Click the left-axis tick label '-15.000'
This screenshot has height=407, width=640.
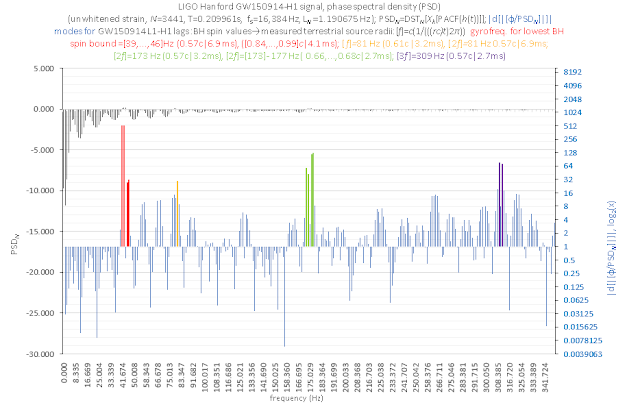pyautogui.click(x=41, y=231)
